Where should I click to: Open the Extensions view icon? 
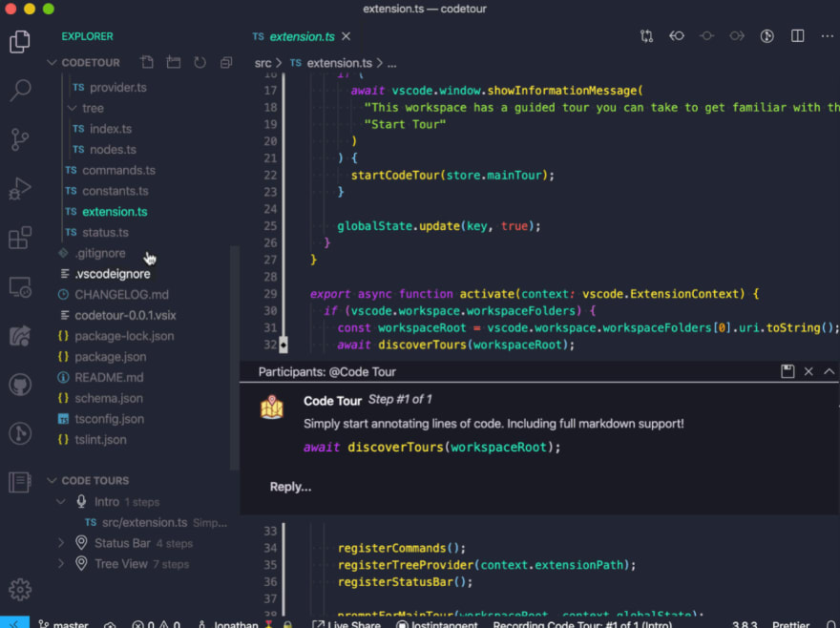tap(20, 238)
